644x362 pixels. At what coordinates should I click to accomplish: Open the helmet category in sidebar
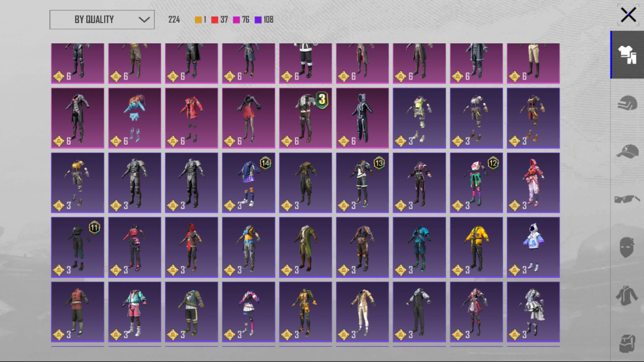(x=627, y=103)
